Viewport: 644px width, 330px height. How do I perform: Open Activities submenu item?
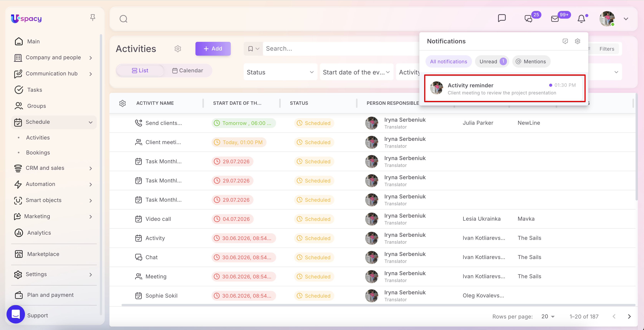tap(38, 138)
